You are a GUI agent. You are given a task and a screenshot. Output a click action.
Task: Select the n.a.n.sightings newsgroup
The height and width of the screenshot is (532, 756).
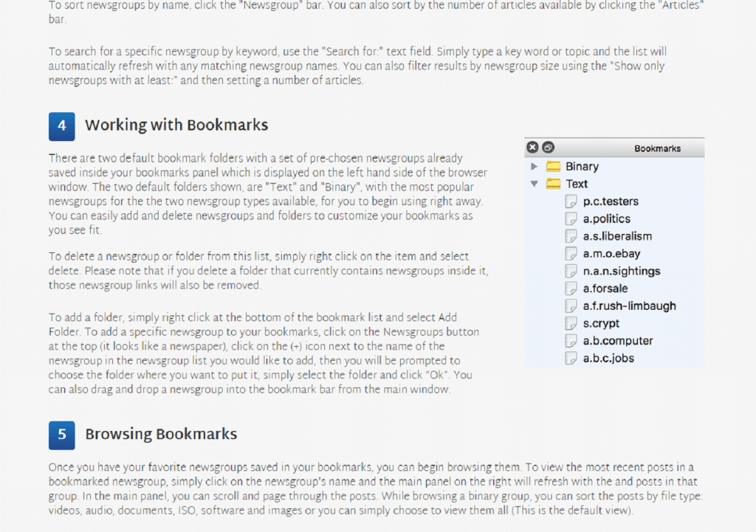pyautogui.click(x=622, y=271)
